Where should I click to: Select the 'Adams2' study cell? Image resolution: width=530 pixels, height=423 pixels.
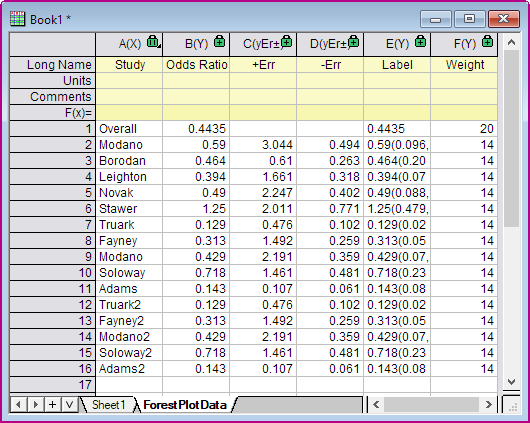tap(129, 369)
